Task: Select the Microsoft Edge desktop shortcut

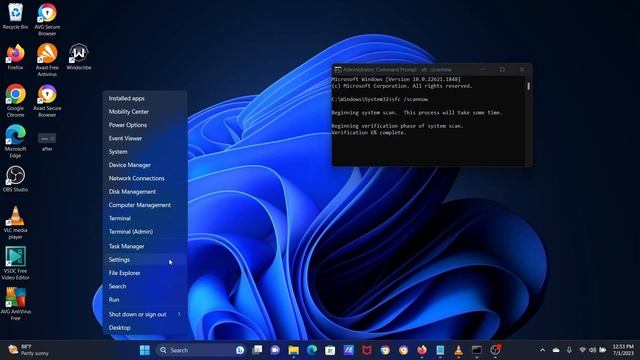Action: click(16, 142)
